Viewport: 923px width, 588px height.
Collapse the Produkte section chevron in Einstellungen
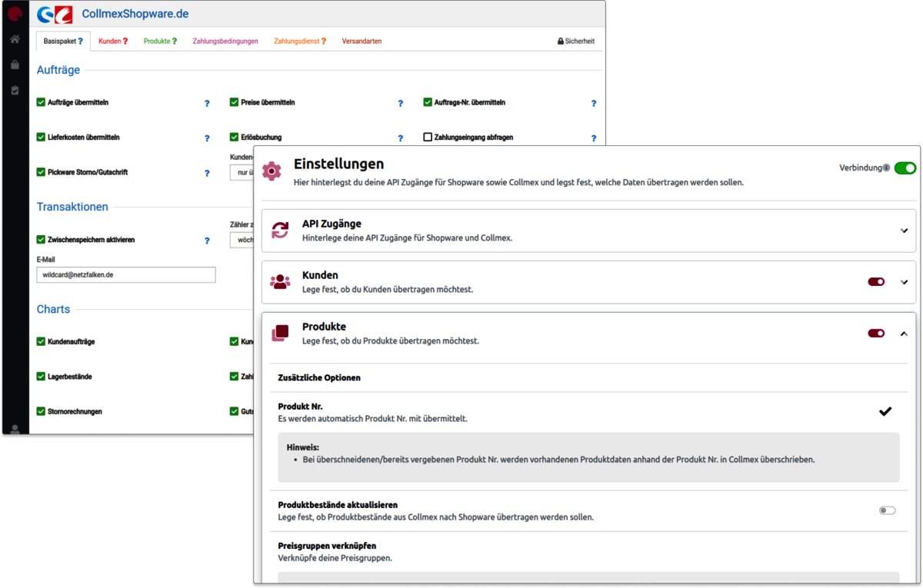click(x=905, y=334)
